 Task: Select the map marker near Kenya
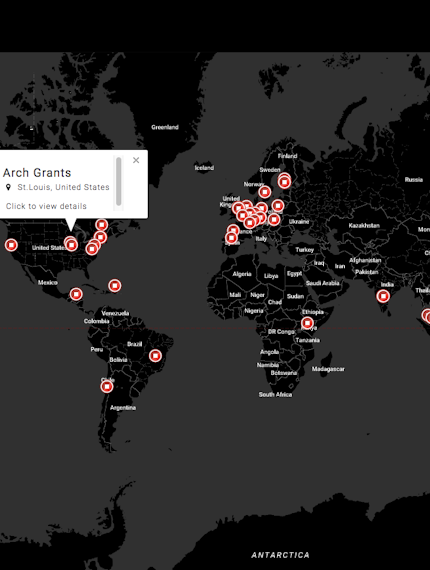coord(307,323)
